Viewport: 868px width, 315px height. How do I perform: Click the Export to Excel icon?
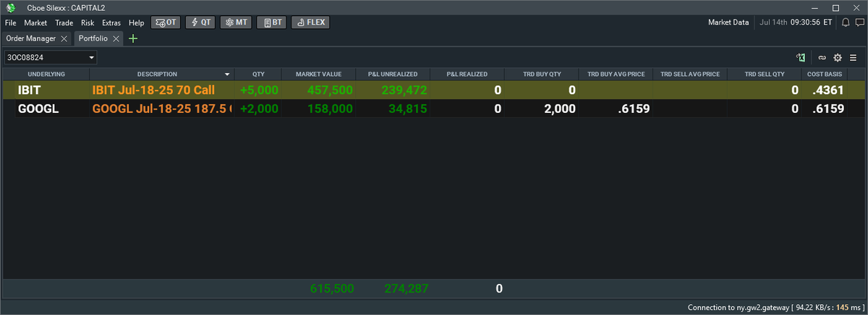[801, 58]
